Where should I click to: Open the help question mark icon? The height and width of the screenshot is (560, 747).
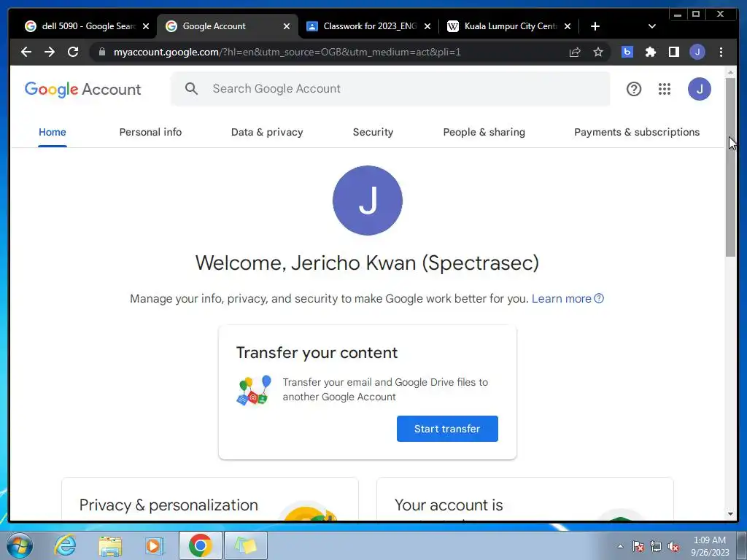click(634, 89)
